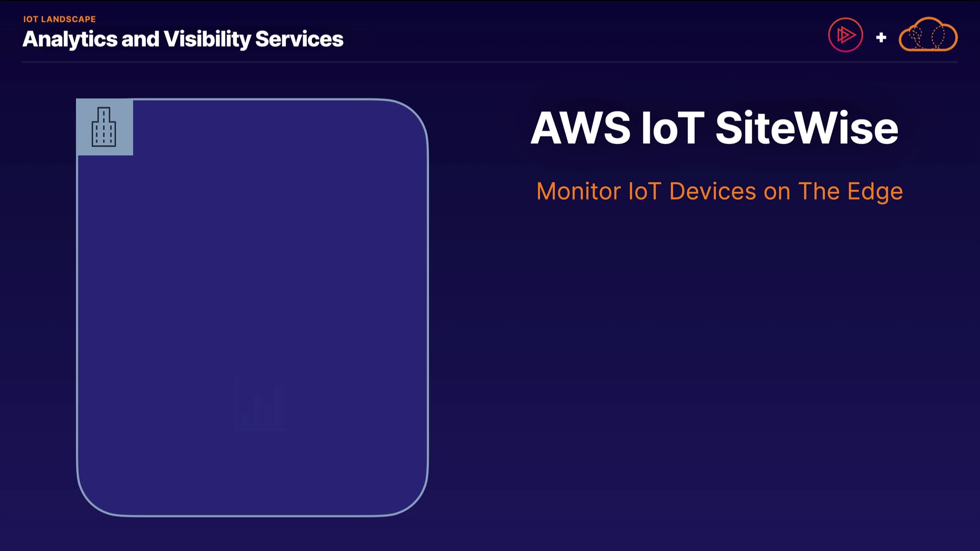The width and height of the screenshot is (980, 551).
Task: Click the orange cloud logo
Action: (928, 35)
